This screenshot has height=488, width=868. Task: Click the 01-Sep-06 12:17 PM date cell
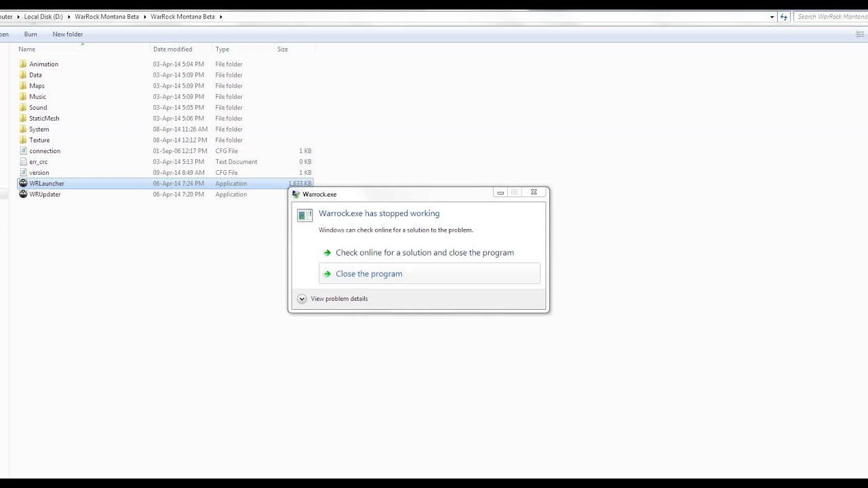pyautogui.click(x=180, y=151)
